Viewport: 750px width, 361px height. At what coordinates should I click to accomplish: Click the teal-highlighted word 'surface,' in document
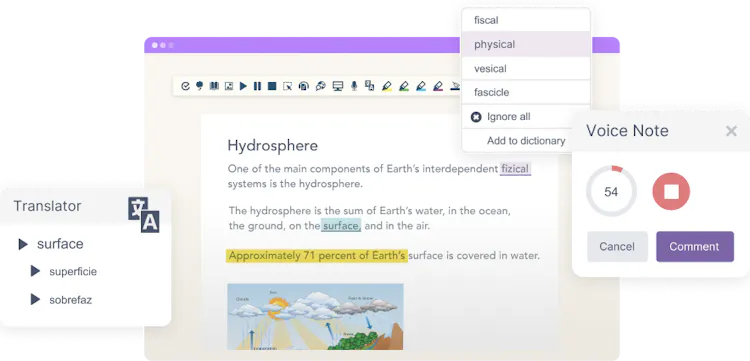pos(341,226)
